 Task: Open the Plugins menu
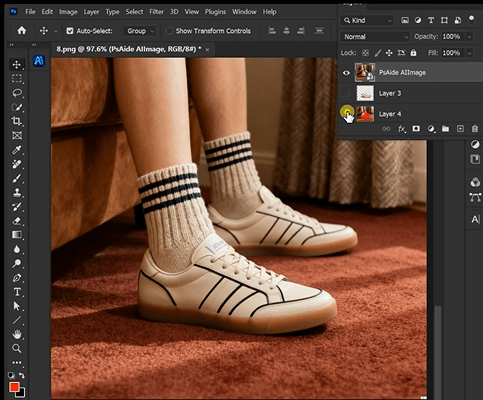[x=215, y=12]
